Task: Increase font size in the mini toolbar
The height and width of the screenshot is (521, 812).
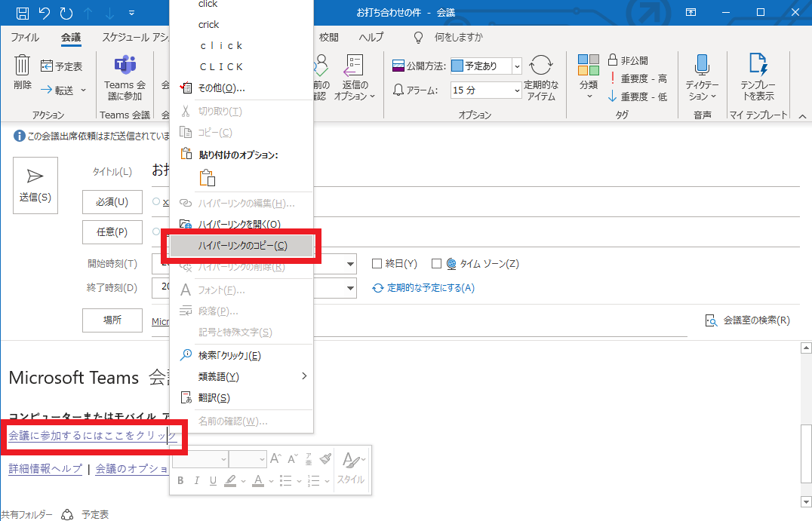Action: pyautogui.click(x=275, y=458)
